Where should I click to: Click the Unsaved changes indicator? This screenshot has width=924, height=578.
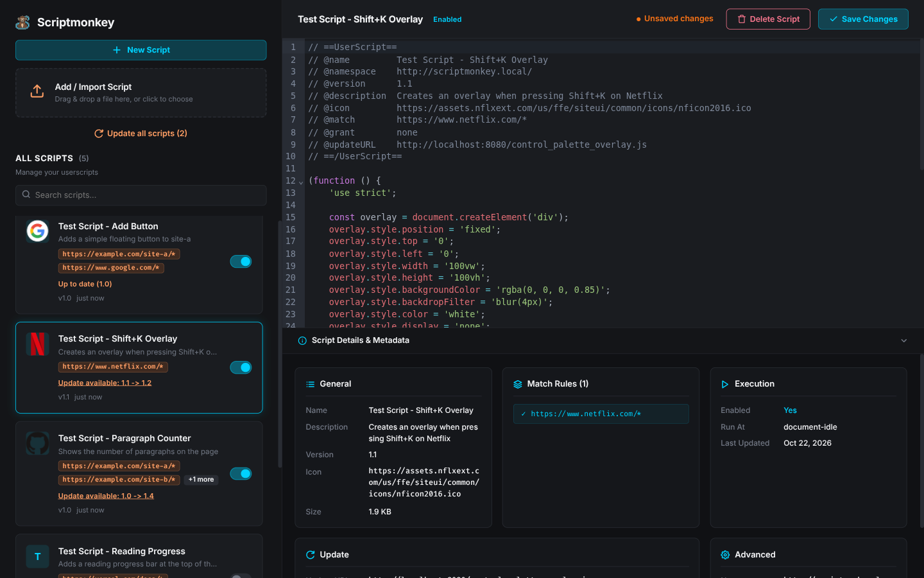[674, 19]
